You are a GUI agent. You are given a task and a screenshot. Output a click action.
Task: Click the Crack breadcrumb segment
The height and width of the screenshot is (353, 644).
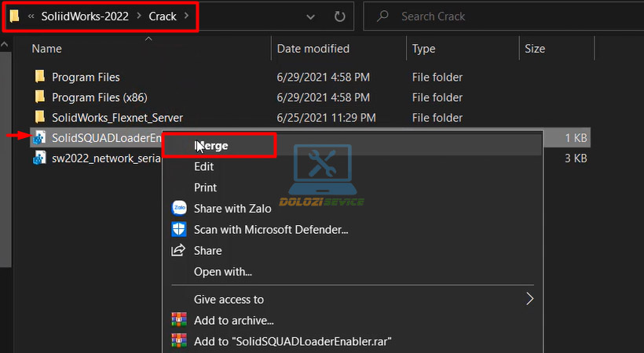(x=163, y=16)
